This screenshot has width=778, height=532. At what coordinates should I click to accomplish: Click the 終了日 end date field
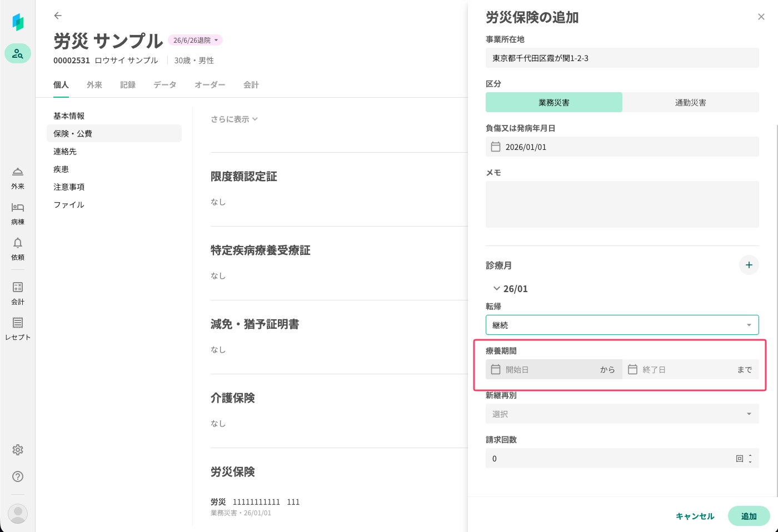point(691,369)
